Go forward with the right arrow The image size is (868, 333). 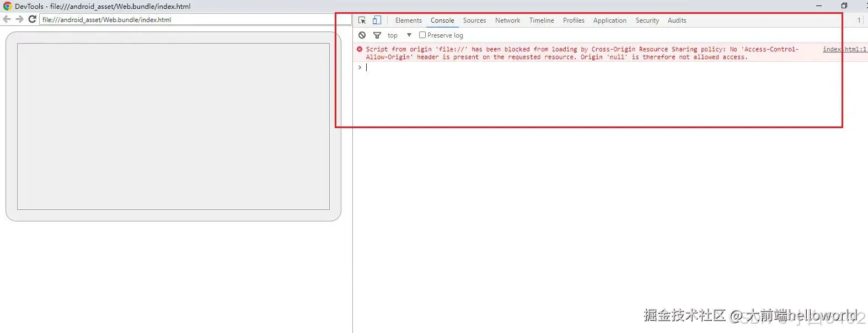tap(19, 19)
